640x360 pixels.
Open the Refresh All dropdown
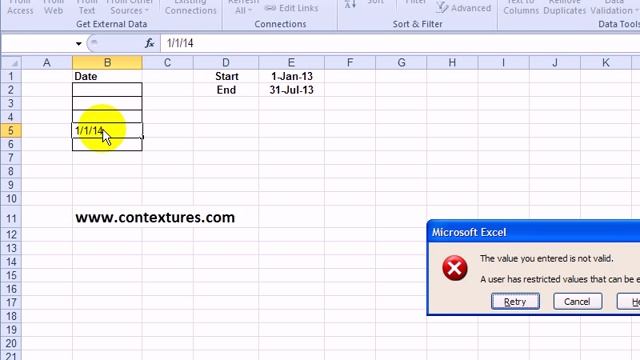(243, 7)
